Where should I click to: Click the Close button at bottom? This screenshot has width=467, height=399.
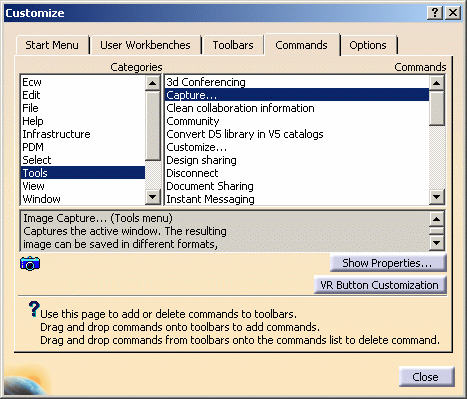tap(426, 377)
